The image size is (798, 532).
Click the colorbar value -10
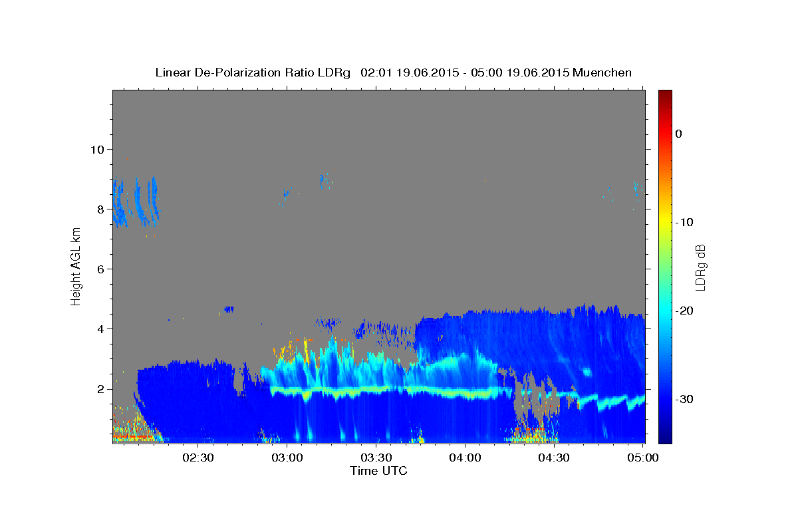(684, 222)
